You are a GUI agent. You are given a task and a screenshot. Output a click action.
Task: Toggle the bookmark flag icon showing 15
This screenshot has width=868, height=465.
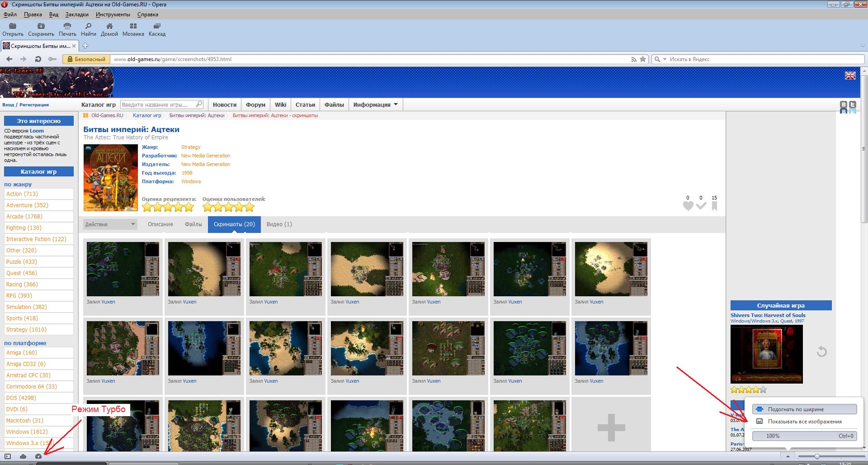(714, 206)
